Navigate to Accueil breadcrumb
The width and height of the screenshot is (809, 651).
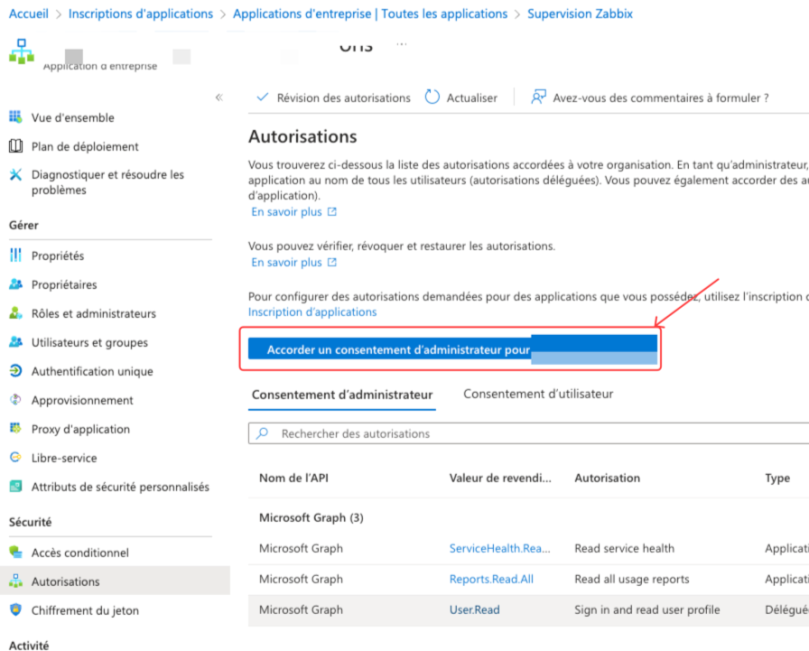28,14
